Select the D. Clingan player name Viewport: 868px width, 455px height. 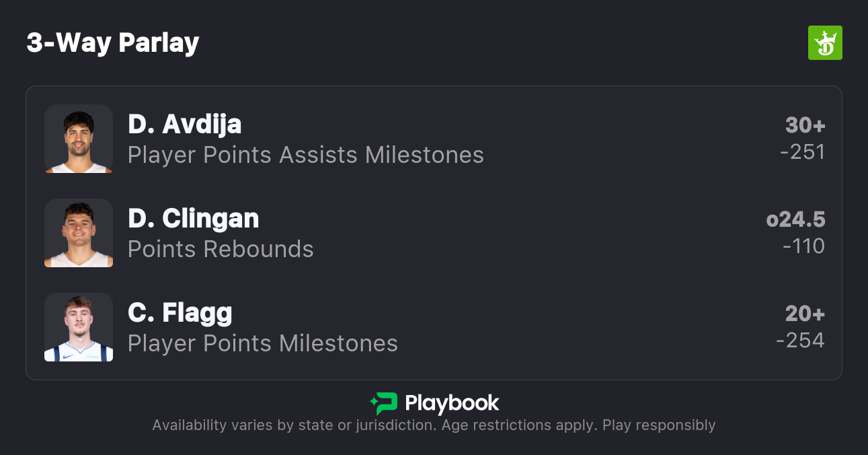pos(193,219)
